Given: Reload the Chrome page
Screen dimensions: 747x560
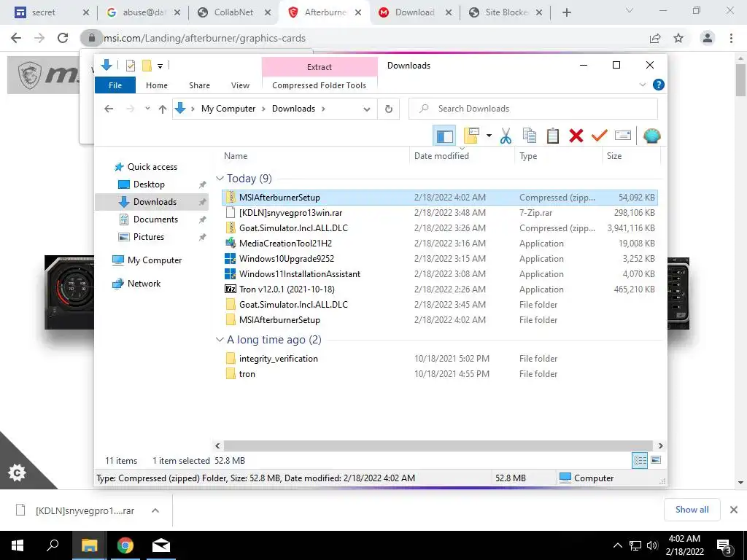Looking at the screenshot, I should click(63, 38).
